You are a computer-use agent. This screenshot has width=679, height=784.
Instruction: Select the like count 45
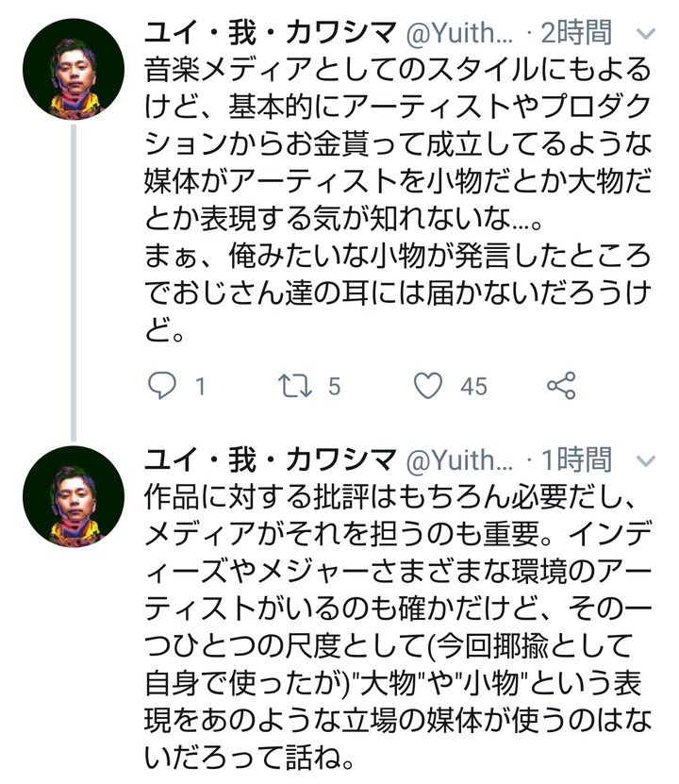point(473,387)
